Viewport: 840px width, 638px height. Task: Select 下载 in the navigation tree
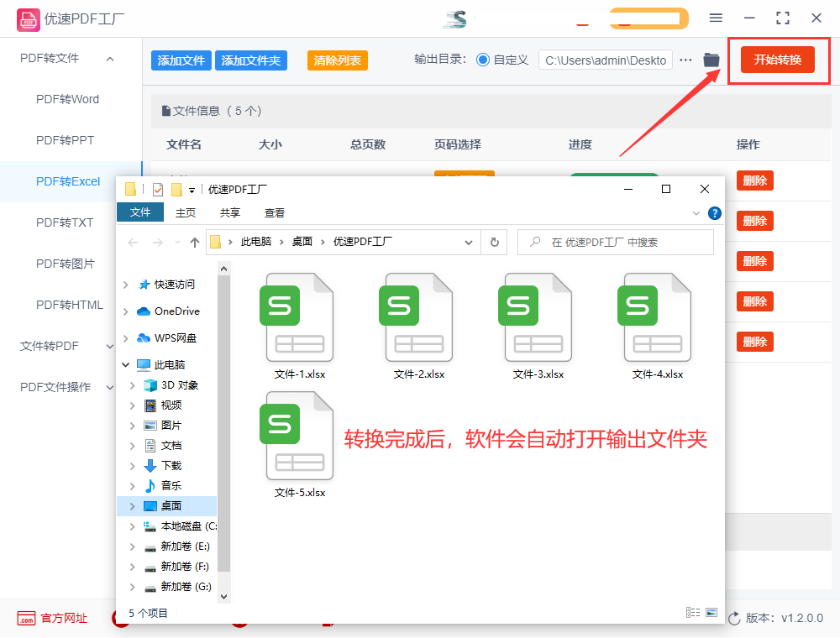171,466
